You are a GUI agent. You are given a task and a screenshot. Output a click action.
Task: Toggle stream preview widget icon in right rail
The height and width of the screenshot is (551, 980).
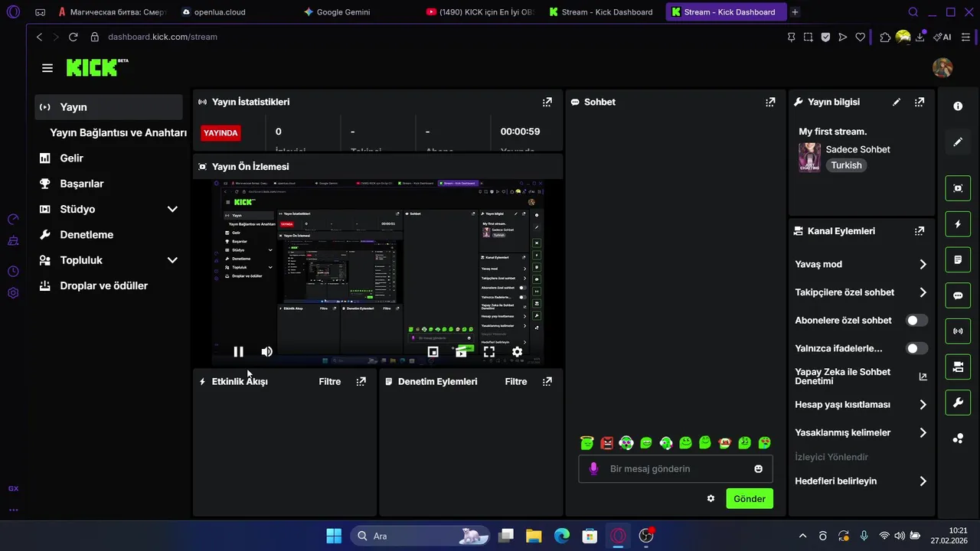958,188
